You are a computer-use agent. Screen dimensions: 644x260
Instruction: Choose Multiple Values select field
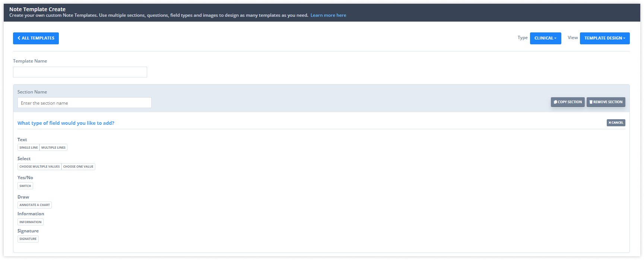tap(39, 167)
